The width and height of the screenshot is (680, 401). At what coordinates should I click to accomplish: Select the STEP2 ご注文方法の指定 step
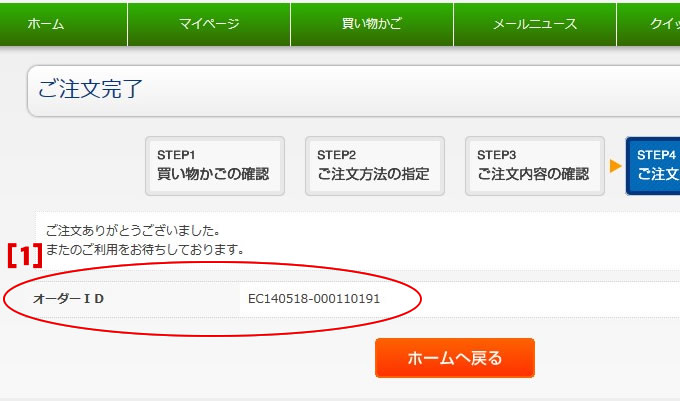coord(374,165)
